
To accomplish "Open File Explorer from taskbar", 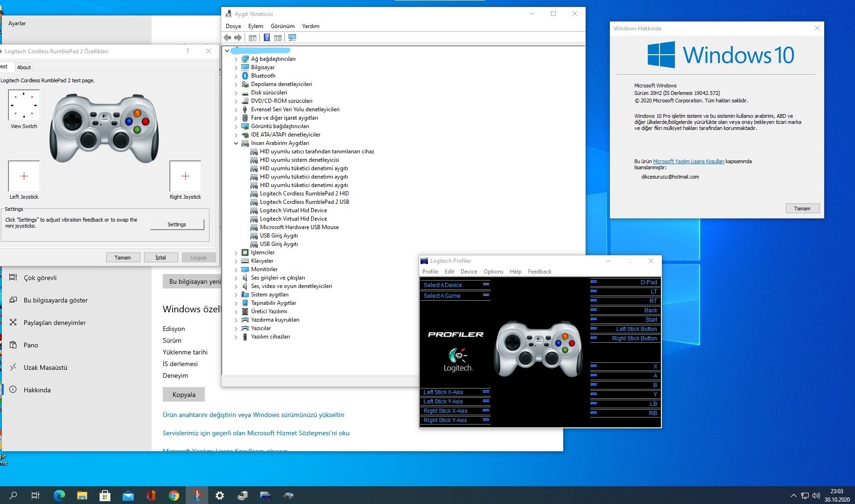I will pyautogui.click(x=82, y=496).
